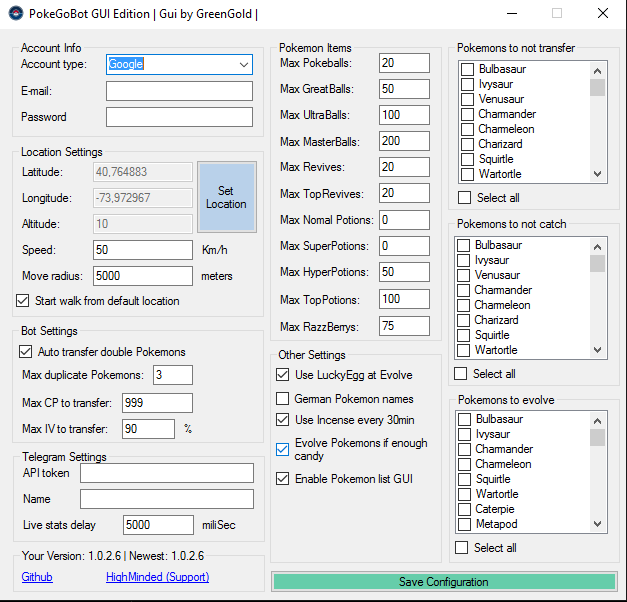Check Bulbasaur in Pokemons to not transfer
Screen dimensions: 627x602
click(467, 69)
